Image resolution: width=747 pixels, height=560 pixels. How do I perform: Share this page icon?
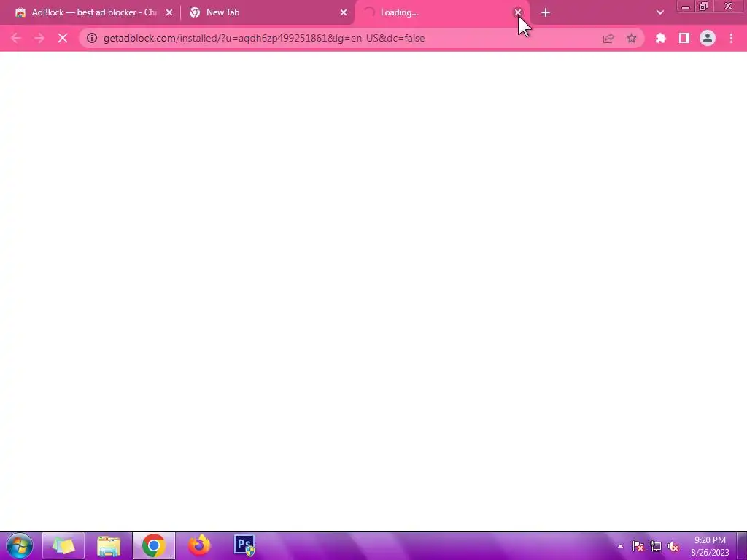(608, 38)
